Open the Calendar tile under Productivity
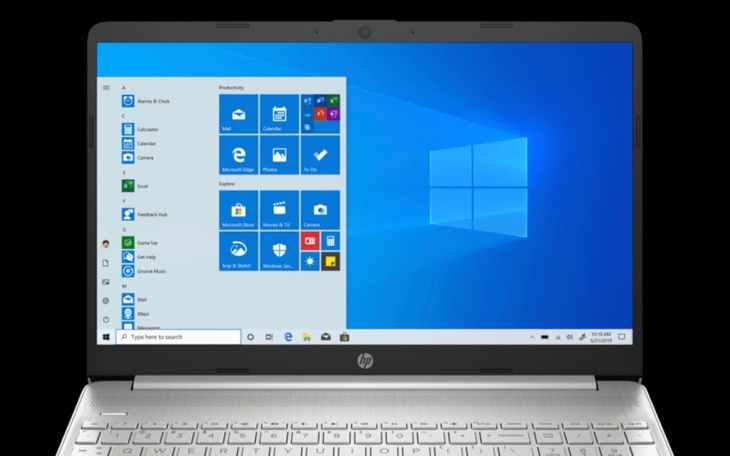 click(x=279, y=114)
